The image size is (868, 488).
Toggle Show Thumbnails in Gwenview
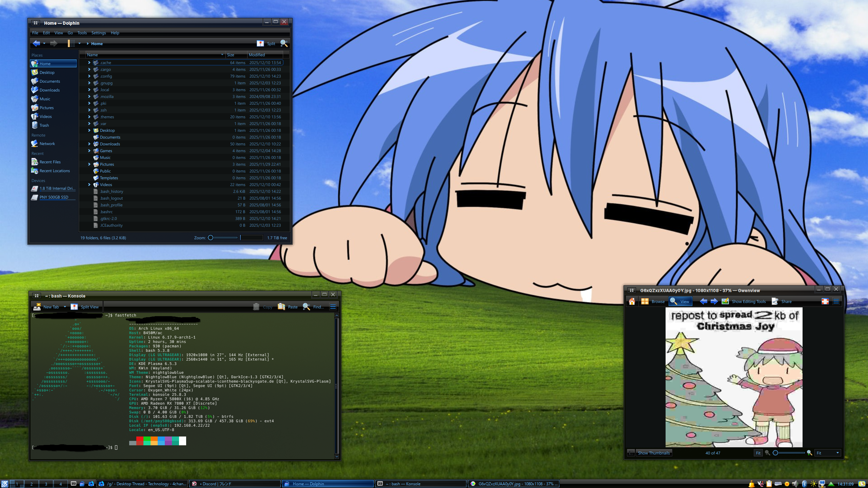[x=653, y=453]
